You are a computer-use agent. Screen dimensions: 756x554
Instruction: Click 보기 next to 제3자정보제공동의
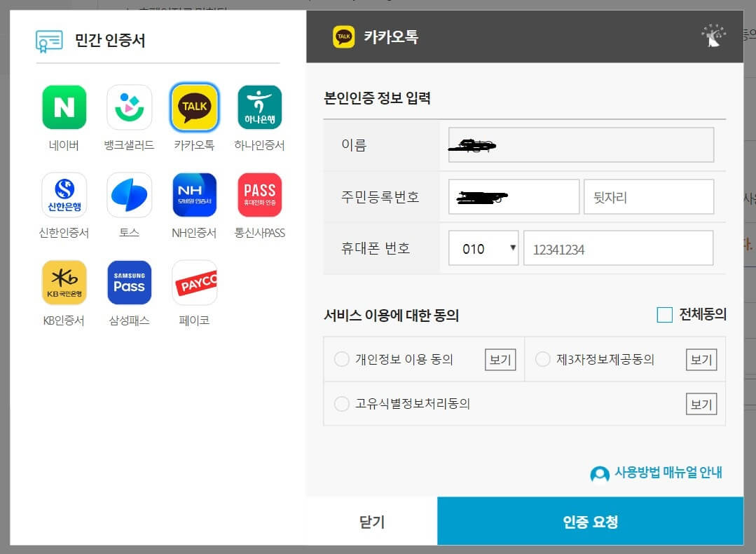(701, 360)
